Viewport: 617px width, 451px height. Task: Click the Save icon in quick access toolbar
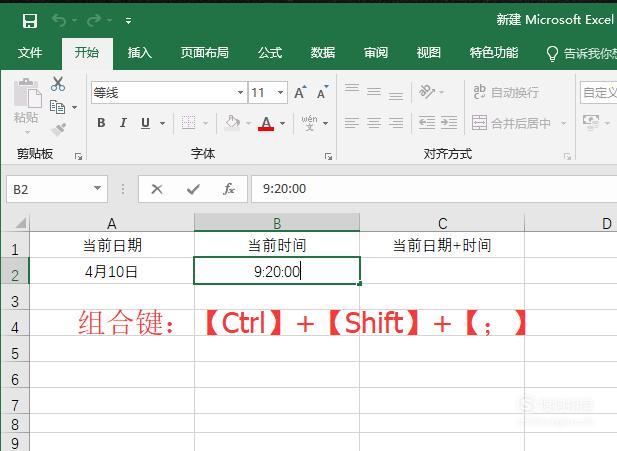pos(30,21)
